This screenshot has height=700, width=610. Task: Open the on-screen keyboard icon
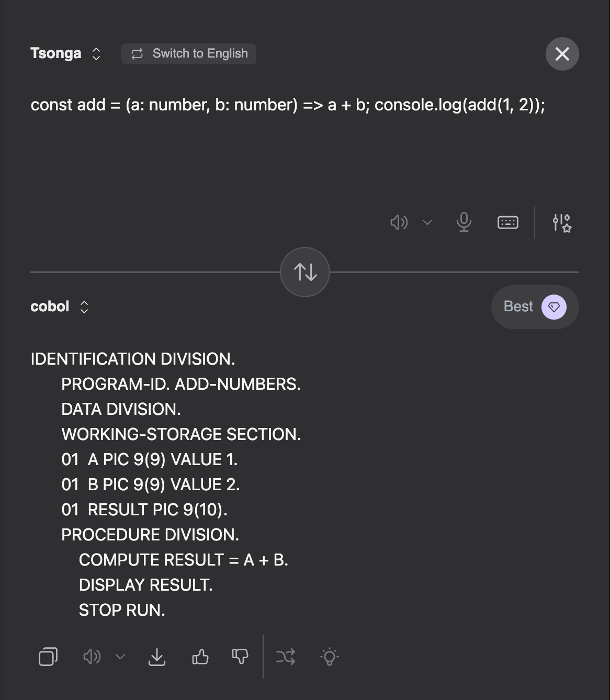[507, 222]
